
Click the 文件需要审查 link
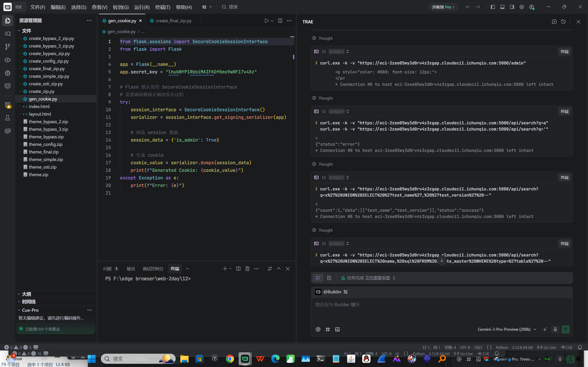[377, 278]
